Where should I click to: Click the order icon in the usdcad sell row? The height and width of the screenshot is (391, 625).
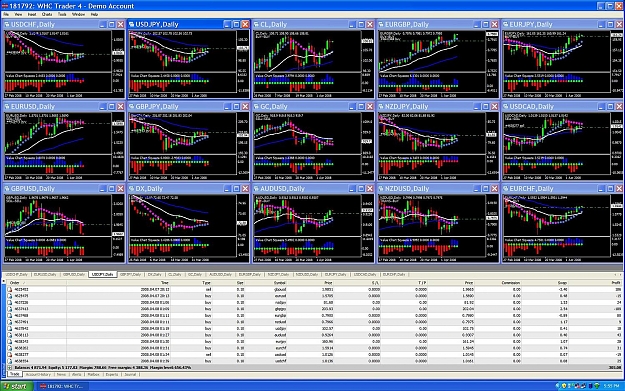10,354
